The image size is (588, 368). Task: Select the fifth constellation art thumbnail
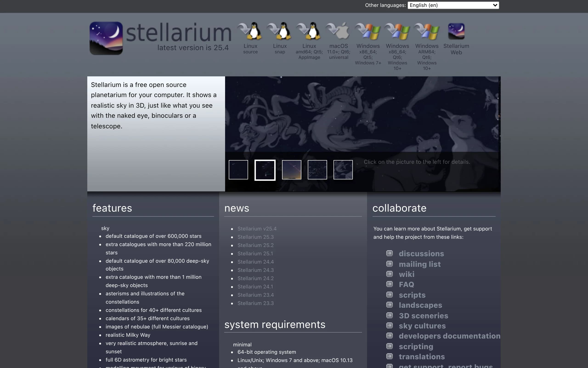pyautogui.click(x=343, y=170)
